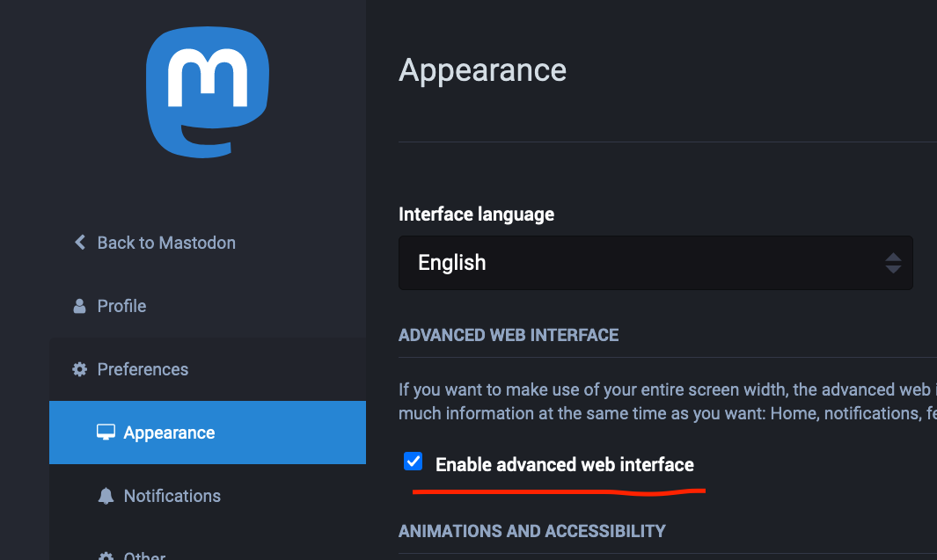Click the 'Interface language' field label
The height and width of the screenshot is (560, 937).
click(476, 214)
